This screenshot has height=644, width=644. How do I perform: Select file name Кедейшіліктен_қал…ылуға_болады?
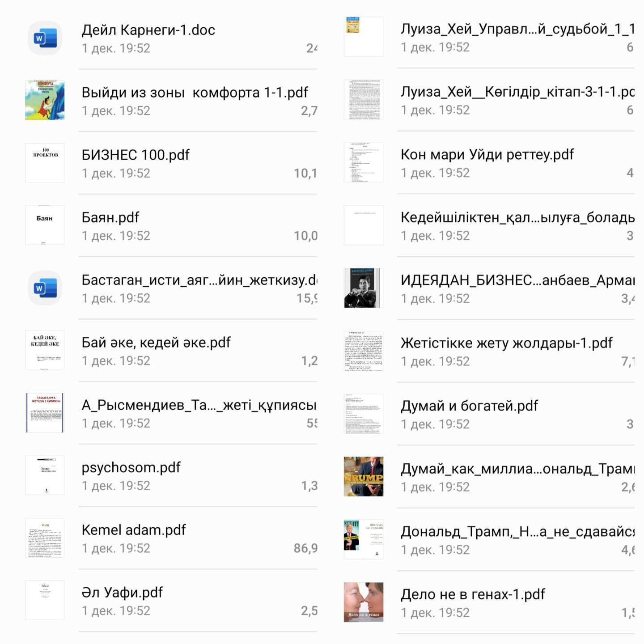(x=517, y=218)
